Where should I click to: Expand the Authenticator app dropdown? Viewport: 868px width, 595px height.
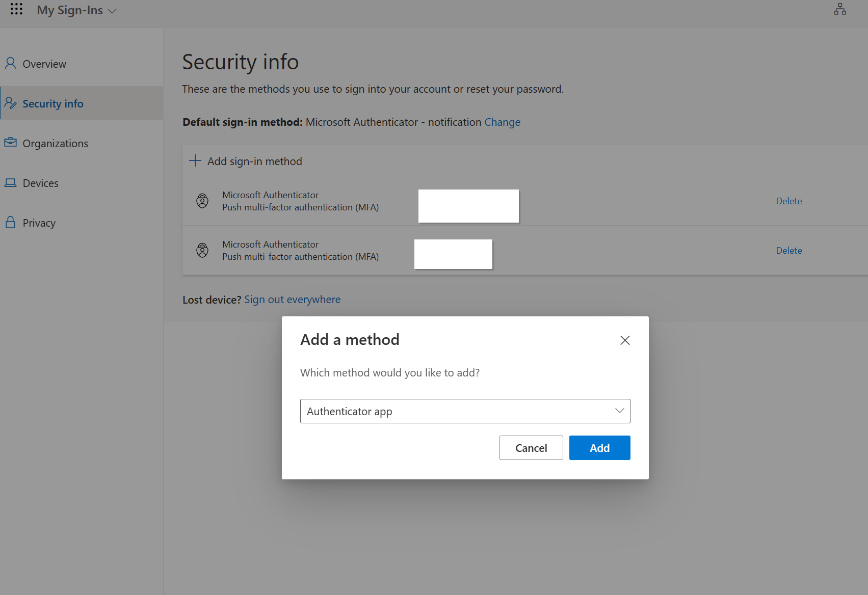tap(619, 411)
